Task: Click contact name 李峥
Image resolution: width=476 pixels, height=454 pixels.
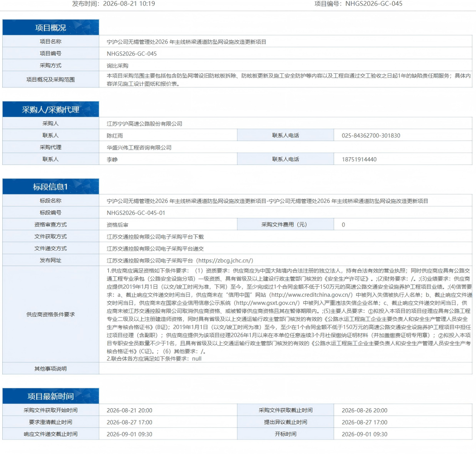Action: point(112,159)
